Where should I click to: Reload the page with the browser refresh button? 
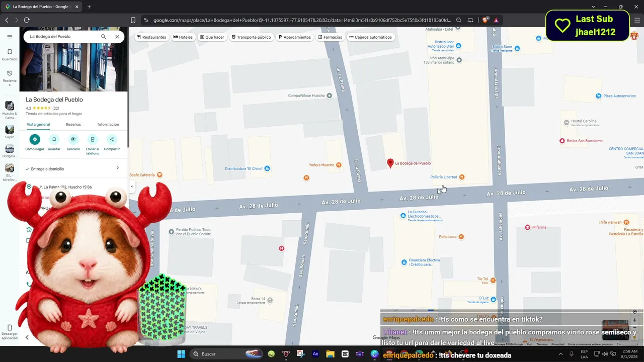coord(27,20)
